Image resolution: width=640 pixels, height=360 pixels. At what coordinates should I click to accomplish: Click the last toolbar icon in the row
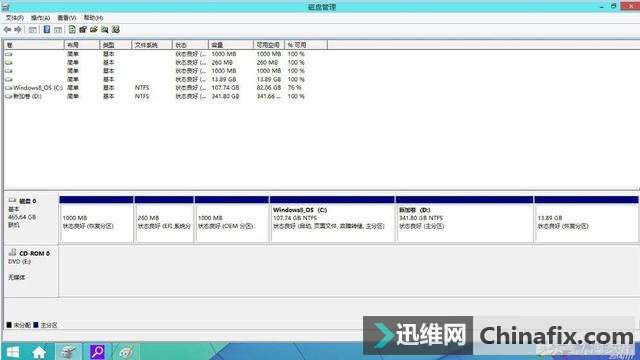(x=116, y=29)
